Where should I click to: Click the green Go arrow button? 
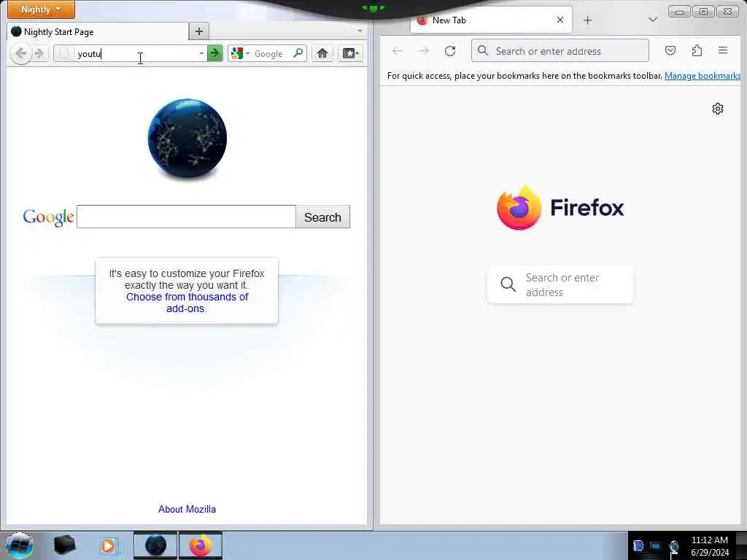tap(215, 53)
